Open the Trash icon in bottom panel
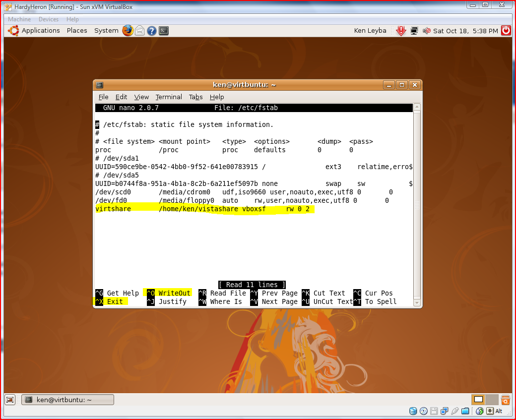 [506, 400]
